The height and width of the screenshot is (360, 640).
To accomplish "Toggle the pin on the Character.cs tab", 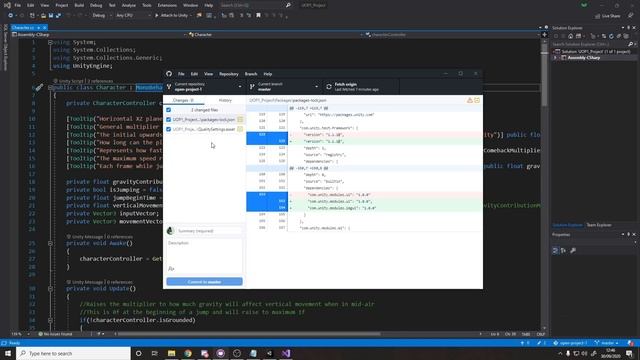I will pyautogui.click(x=38, y=27).
